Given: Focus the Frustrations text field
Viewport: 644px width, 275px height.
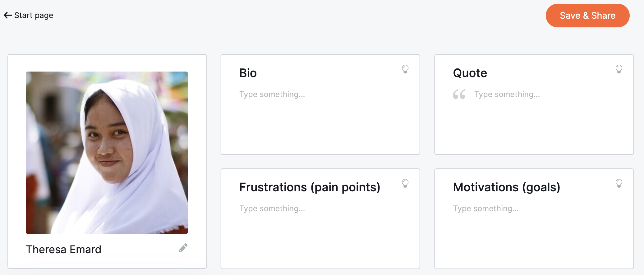Looking at the screenshot, I should coord(320,208).
